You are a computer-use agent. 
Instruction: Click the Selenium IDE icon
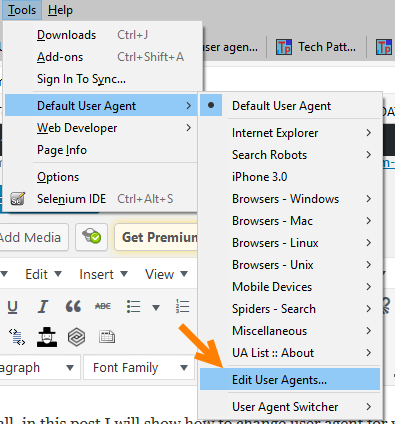[x=17, y=199]
